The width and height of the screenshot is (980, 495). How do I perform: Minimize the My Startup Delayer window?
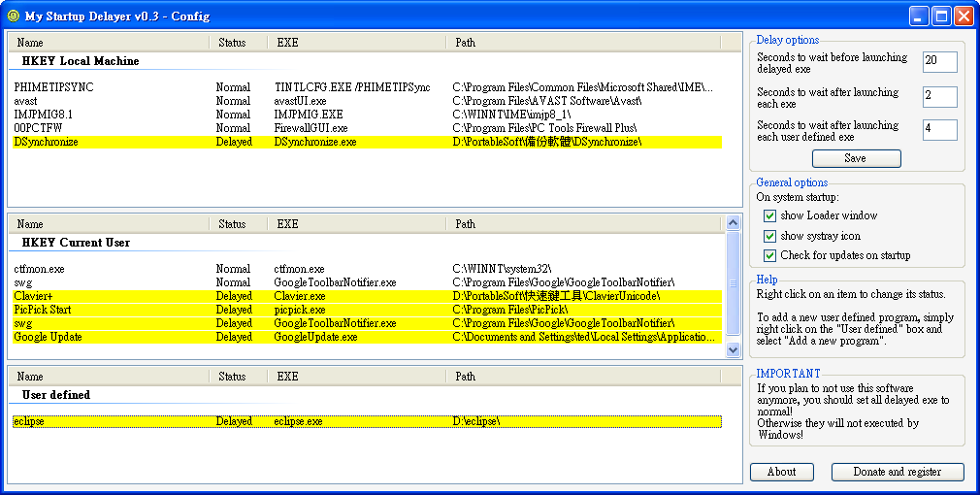(x=919, y=16)
